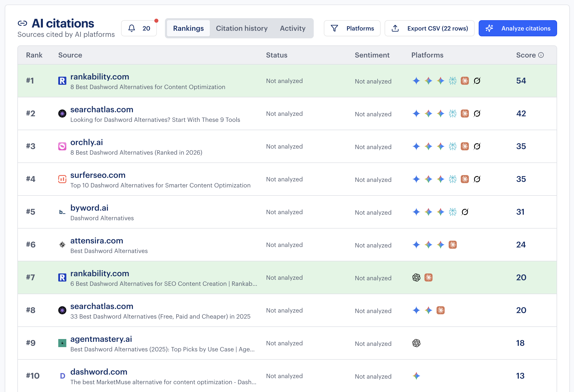Click the Score column header

coord(526,55)
